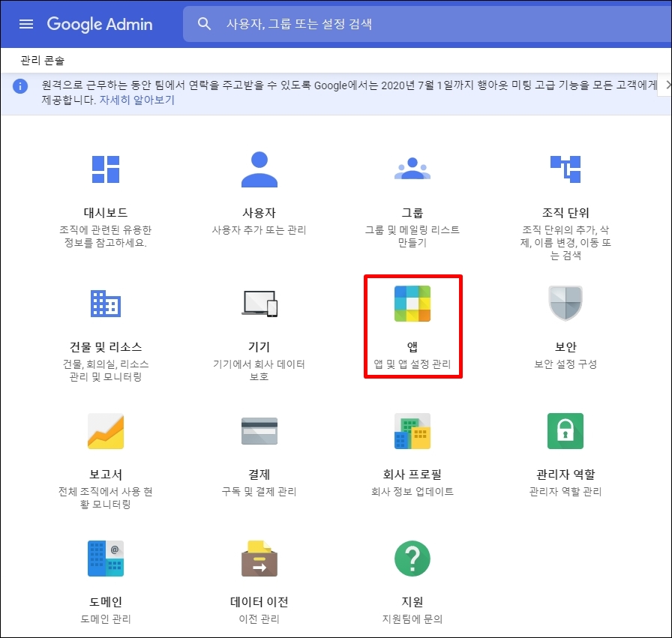Click the 보고서 title label

click(x=106, y=475)
